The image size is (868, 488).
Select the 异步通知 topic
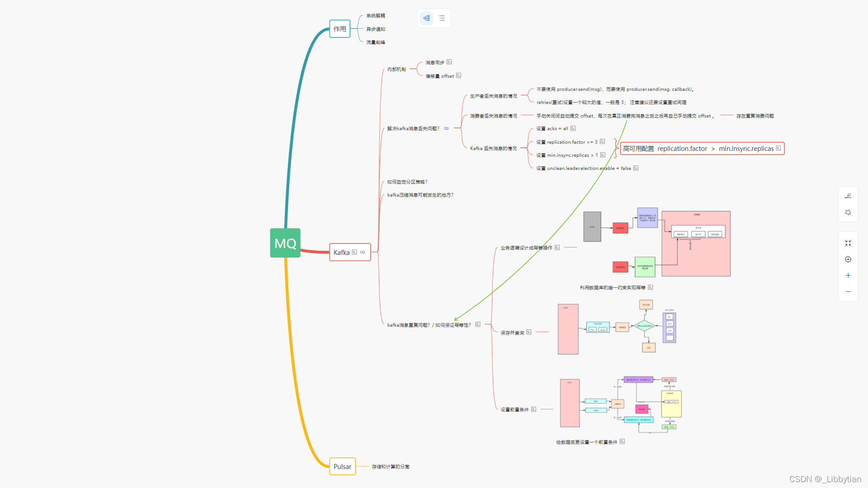(x=376, y=29)
